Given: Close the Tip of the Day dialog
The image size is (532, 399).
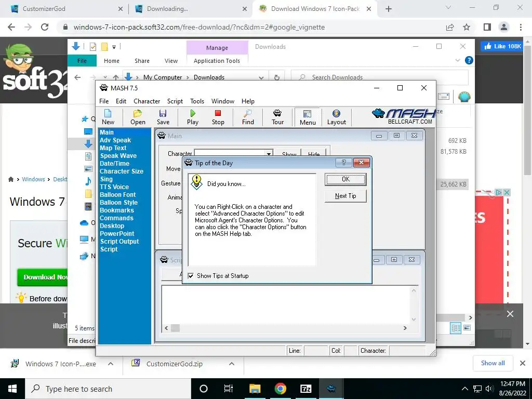Looking at the screenshot, I should click(362, 163).
